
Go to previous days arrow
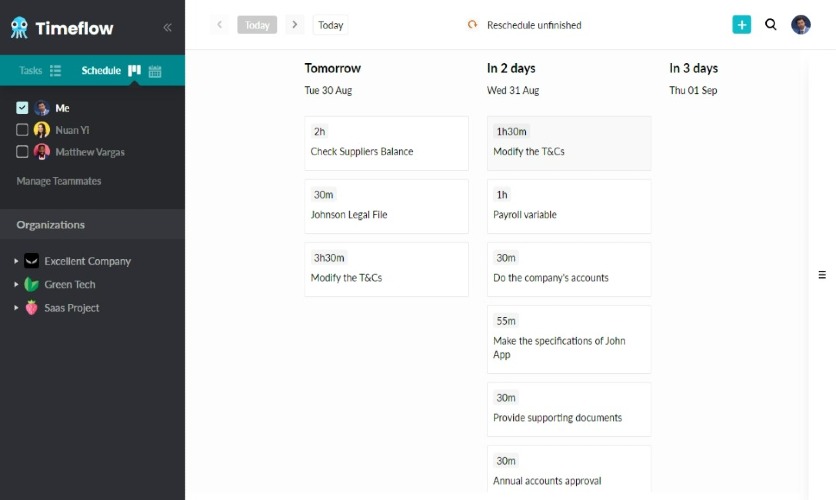click(219, 25)
